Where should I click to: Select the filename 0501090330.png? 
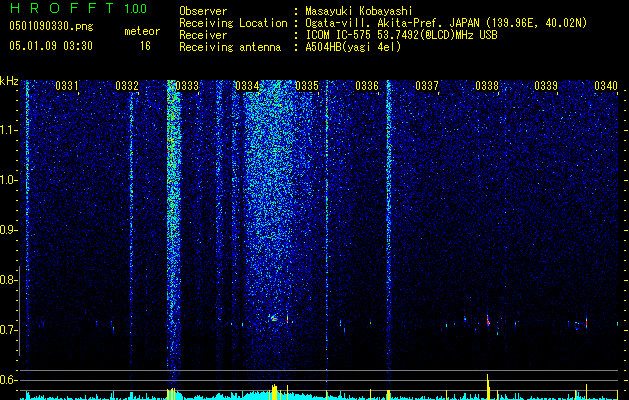51,26
